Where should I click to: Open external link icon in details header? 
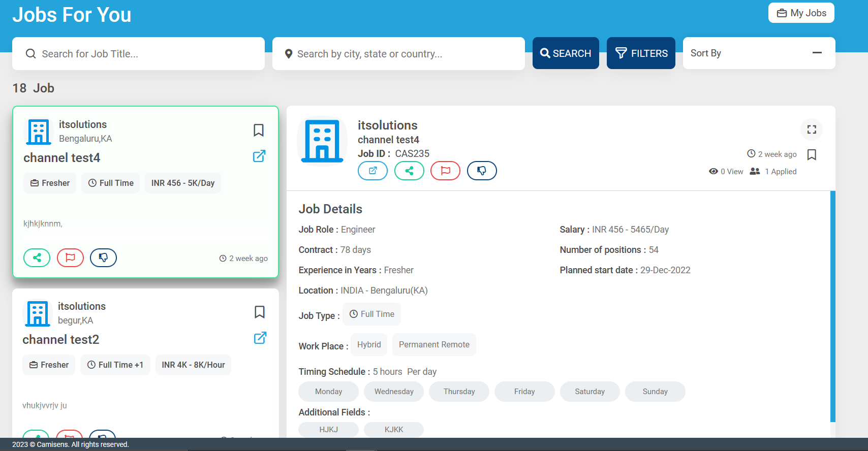click(373, 171)
